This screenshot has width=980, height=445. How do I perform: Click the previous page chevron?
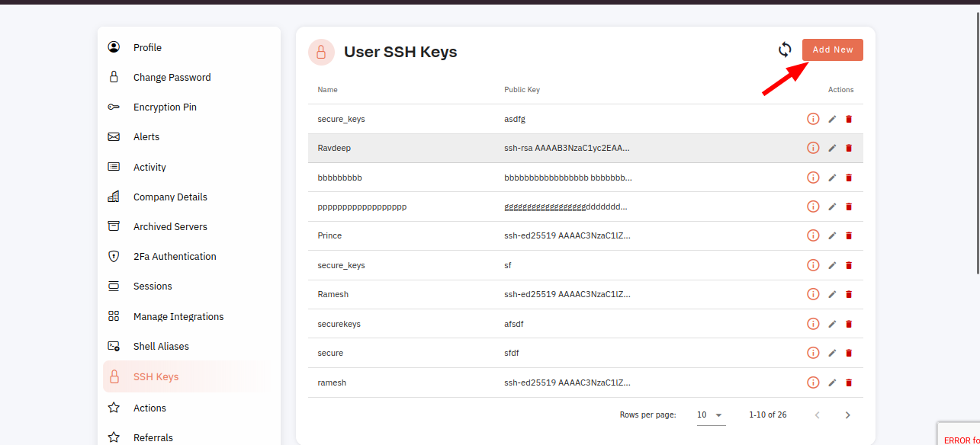click(817, 415)
